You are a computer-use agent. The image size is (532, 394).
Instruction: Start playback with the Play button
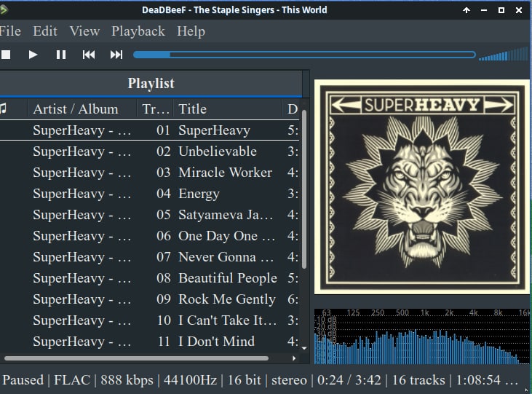click(x=33, y=55)
